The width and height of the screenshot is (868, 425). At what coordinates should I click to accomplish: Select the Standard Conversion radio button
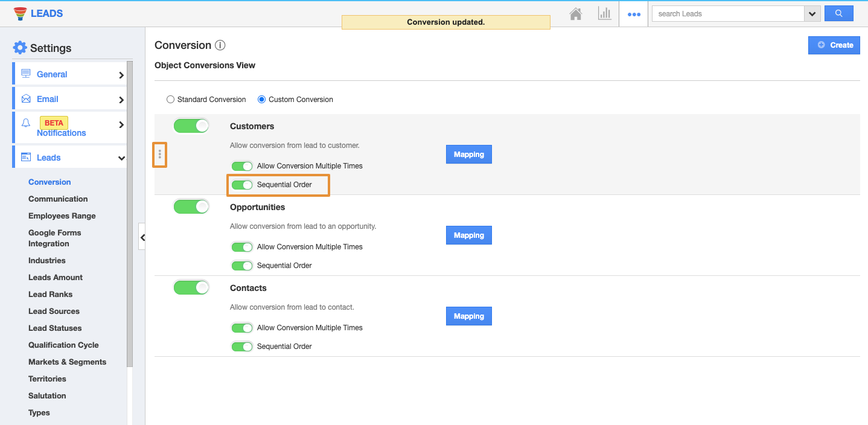171,100
